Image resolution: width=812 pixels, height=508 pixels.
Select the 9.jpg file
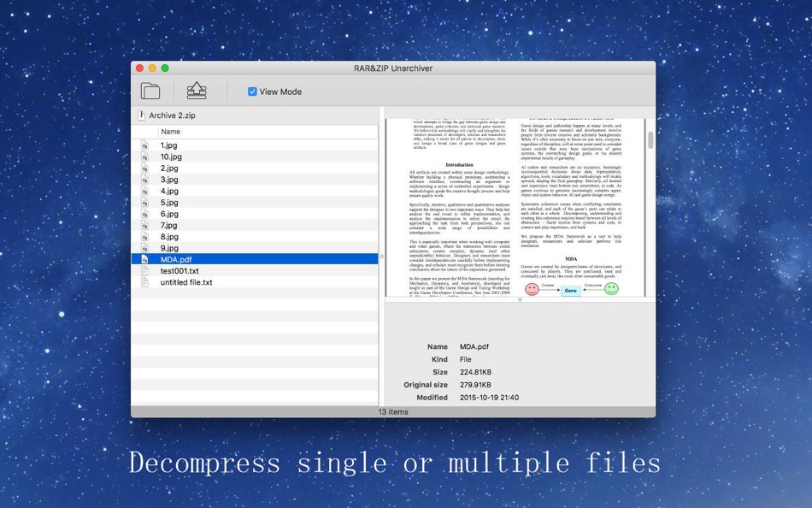coord(255,248)
